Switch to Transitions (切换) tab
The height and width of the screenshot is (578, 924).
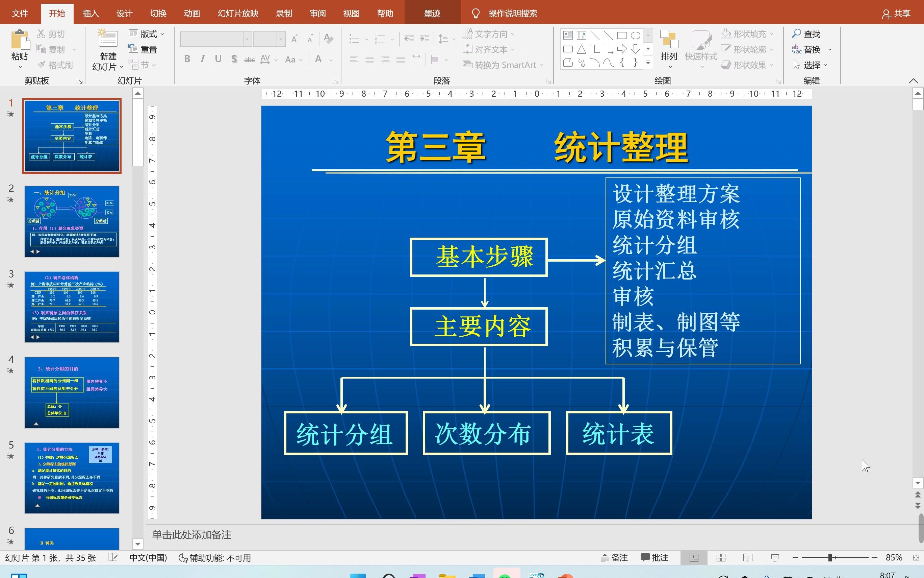point(158,14)
